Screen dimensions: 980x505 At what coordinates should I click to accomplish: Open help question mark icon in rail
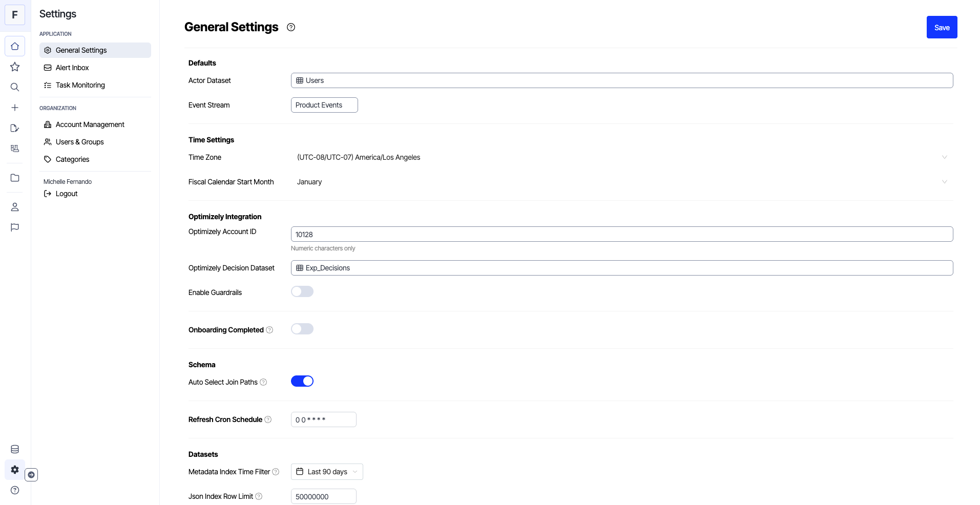coord(15,490)
